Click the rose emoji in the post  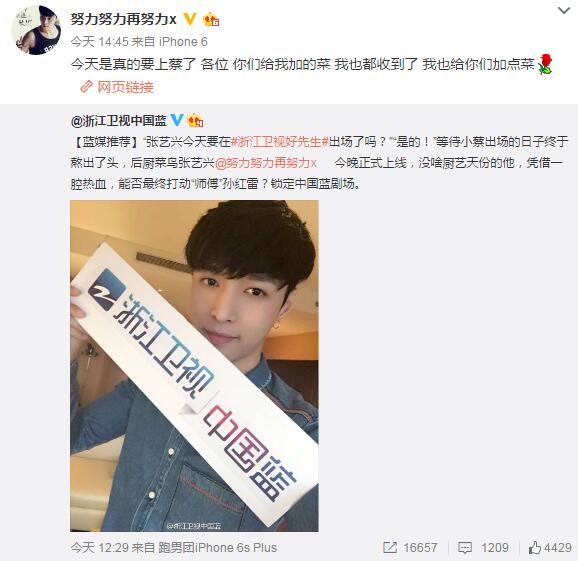click(545, 64)
